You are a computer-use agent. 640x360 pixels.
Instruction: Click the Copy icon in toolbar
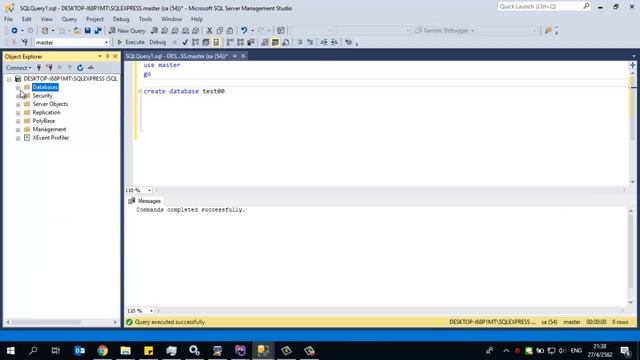click(220, 31)
